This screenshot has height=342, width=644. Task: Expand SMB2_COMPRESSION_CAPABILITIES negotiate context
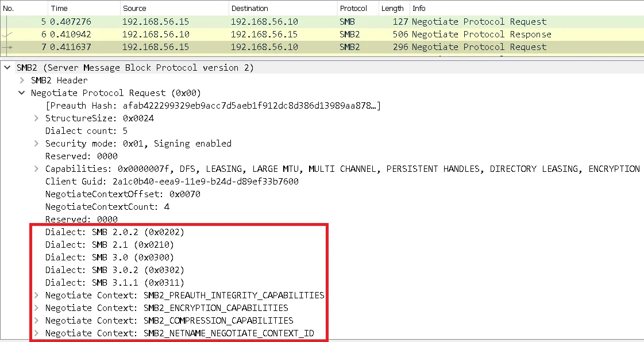(x=36, y=320)
